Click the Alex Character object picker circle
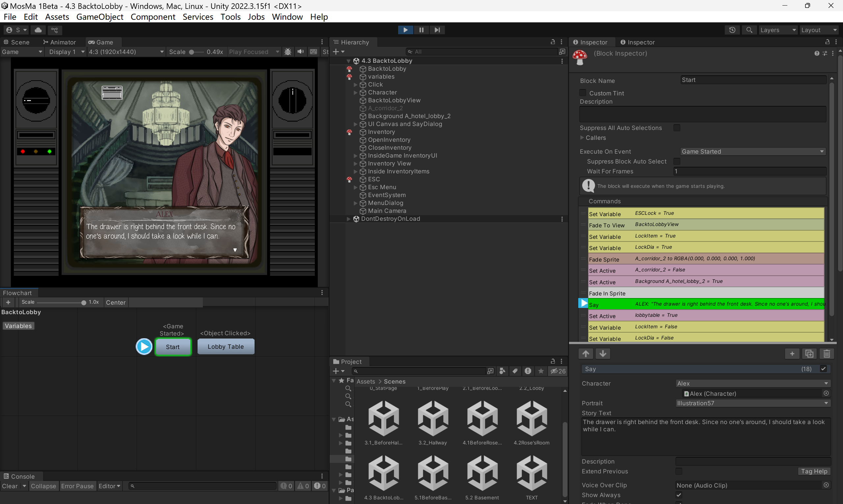 826,393
